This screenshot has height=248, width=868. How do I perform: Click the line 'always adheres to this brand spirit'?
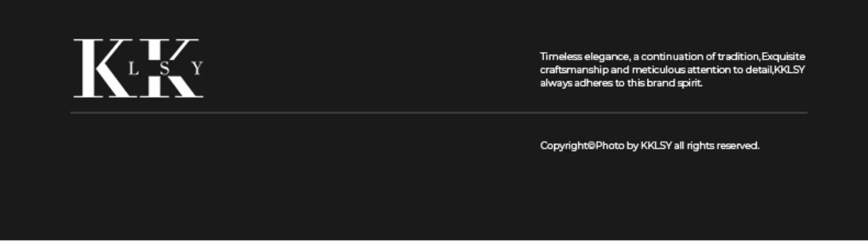[x=621, y=83]
